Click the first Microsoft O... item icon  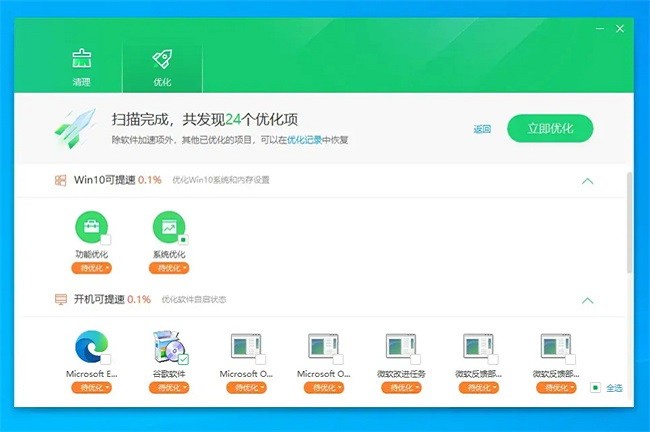[x=246, y=347]
